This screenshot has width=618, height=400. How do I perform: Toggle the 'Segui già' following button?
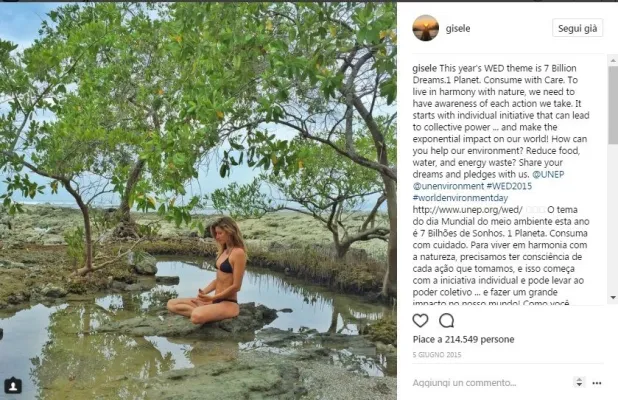(577, 28)
